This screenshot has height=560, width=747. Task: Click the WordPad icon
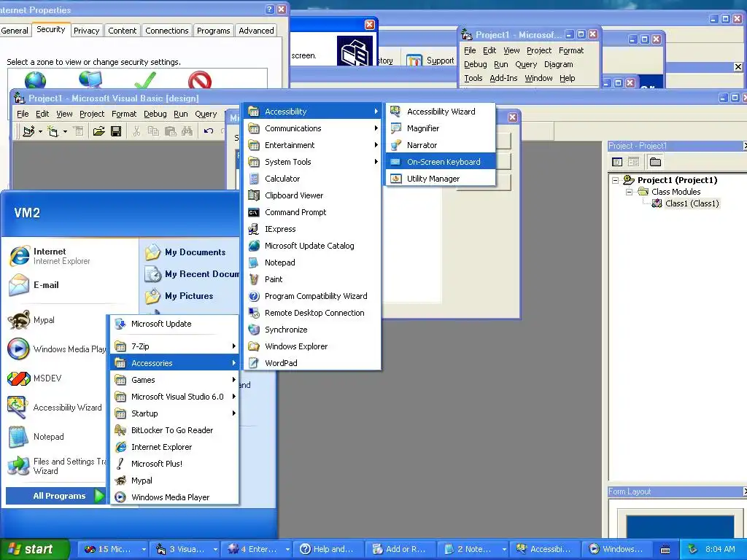(254, 363)
